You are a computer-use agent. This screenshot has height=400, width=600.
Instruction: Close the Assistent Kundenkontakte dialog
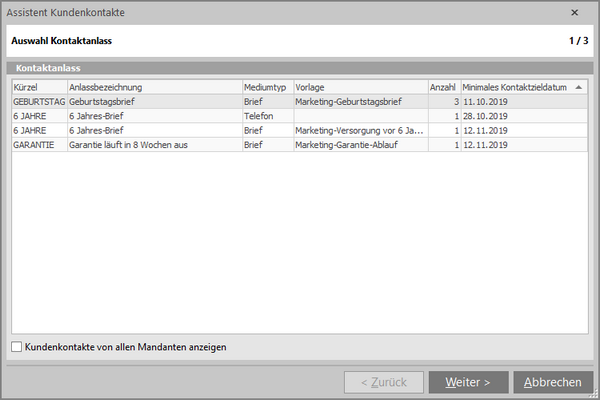(x=574, y=13)
